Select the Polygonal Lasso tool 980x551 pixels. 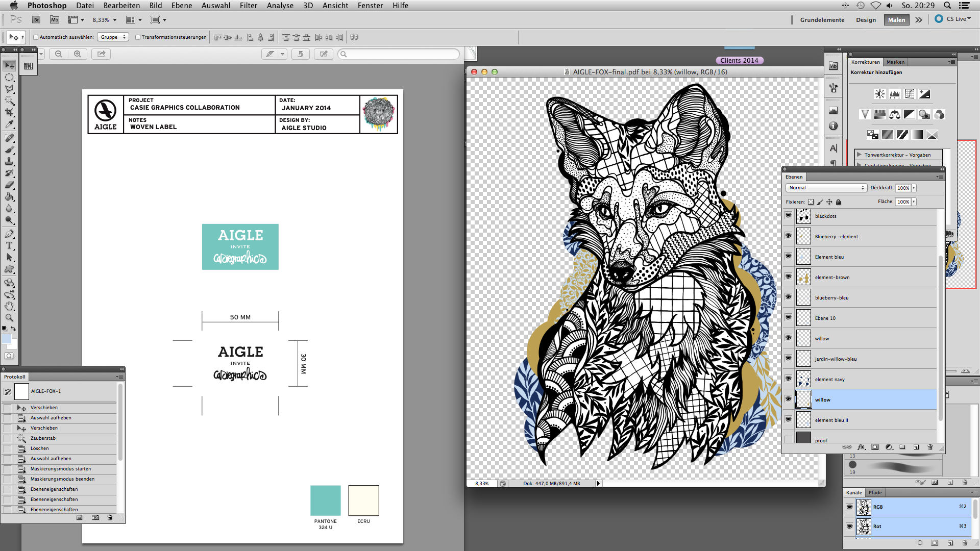(x=9, y=89)
